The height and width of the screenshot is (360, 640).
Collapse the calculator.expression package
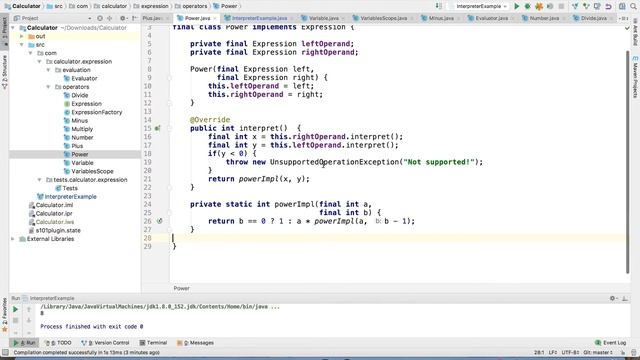coord(40,62)
